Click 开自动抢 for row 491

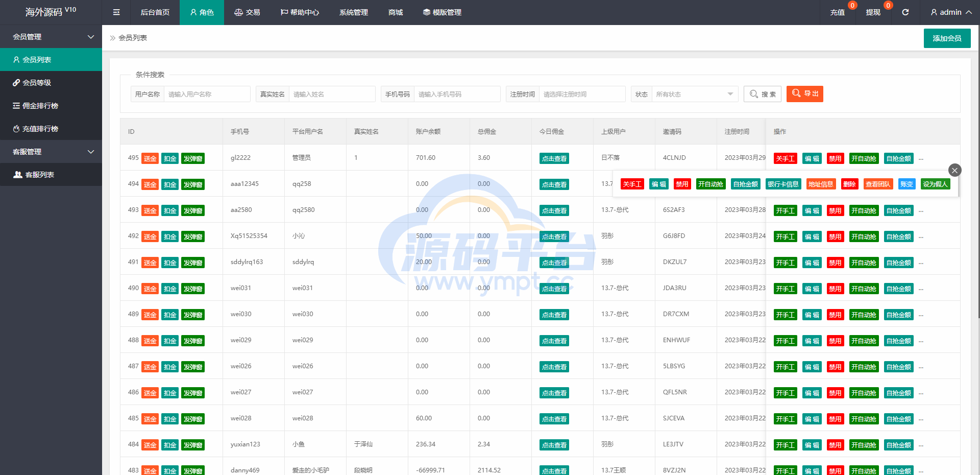pos(864,263)
